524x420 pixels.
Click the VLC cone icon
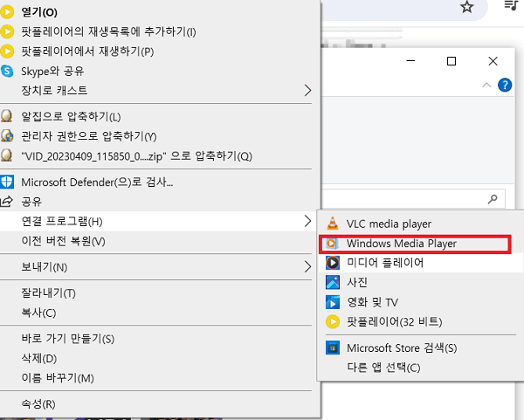(x=332, y=224)
